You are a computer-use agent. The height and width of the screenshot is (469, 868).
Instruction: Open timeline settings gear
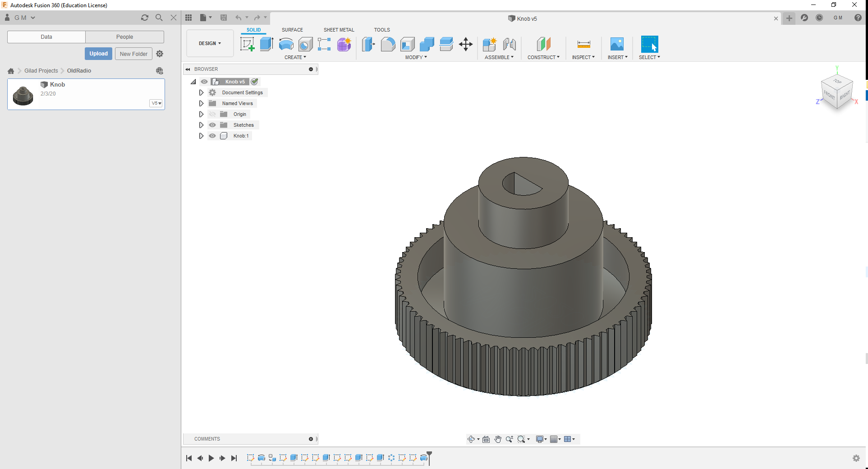[856, 458]
